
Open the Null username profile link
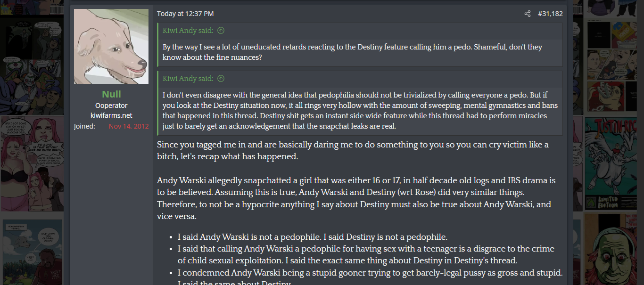click(111, 94)
